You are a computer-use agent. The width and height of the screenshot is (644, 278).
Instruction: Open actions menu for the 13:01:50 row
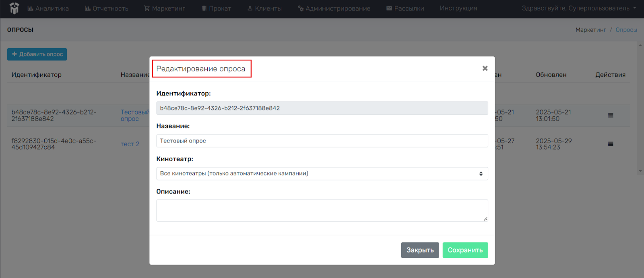[x=611, y=116]
